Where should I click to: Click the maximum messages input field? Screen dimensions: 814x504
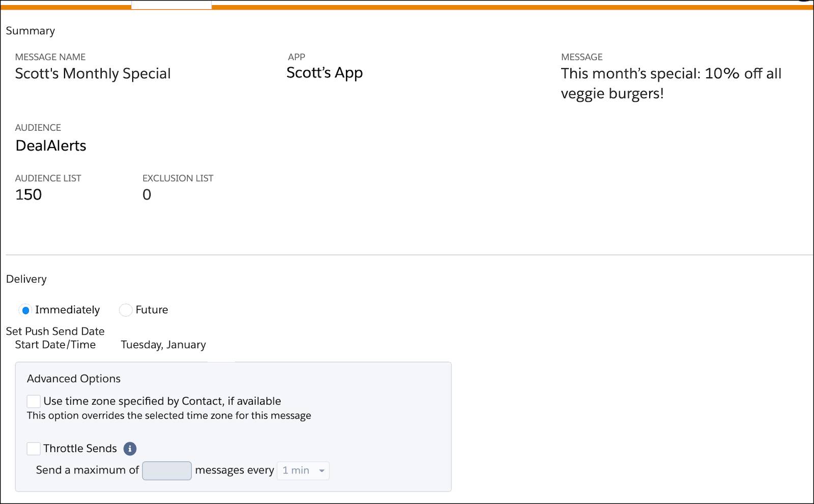[167, 470]
